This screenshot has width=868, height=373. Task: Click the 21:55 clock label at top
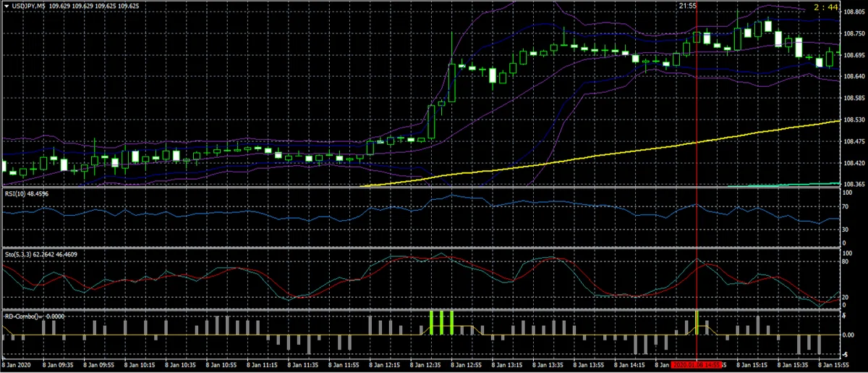(x=687, y=6)
